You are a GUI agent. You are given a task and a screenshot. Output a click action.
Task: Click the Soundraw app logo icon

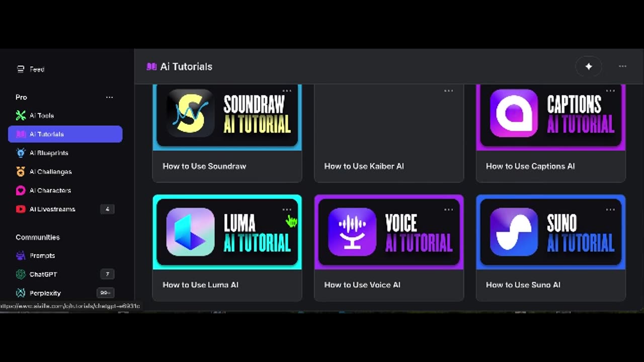pos(191,113)
